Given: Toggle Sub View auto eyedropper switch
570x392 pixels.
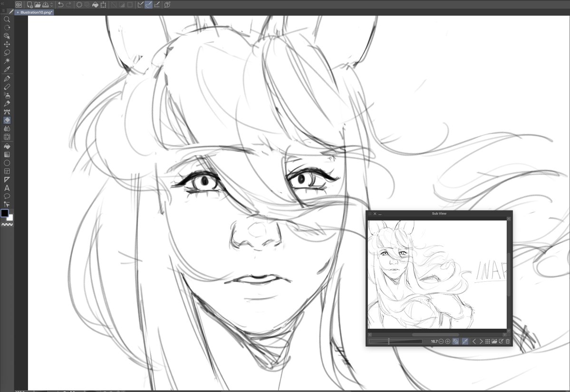Looking at the screenshot, I should 465,342.
